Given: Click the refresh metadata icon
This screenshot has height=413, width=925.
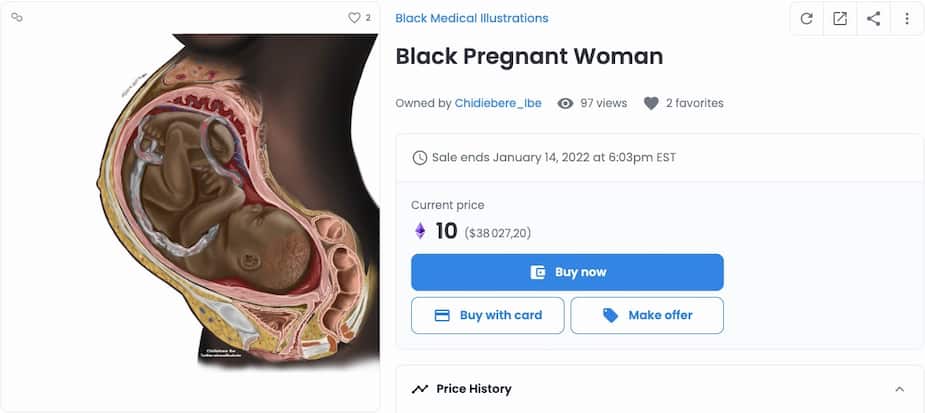Looking at the screenshot, I should 806,18.
